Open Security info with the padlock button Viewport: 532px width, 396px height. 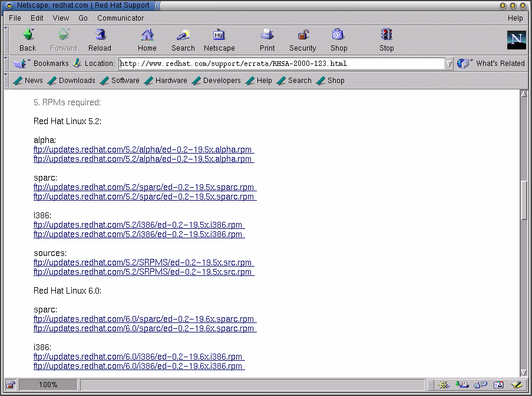[x=303, y=40]
